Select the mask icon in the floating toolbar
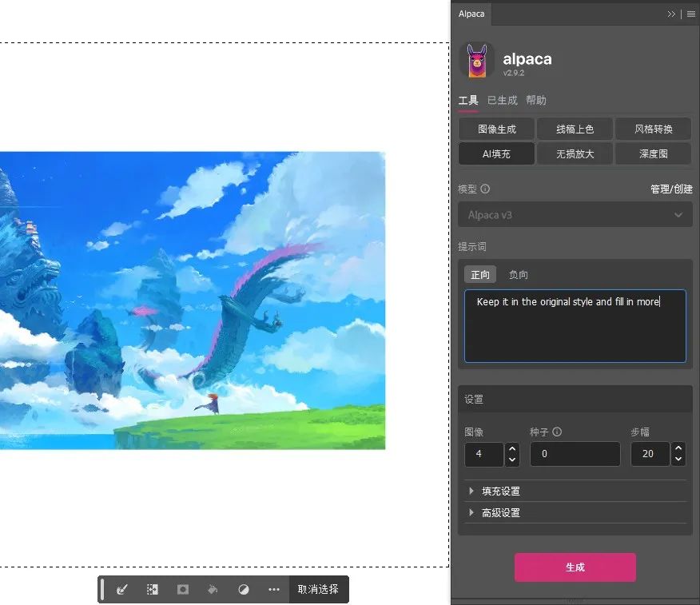Image resolution: width=700 pixels, height=605 pixels. point(182,589)
